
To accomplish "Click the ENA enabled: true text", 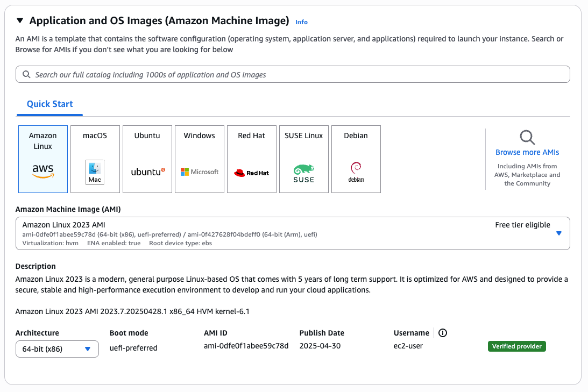I will point(114,243).
